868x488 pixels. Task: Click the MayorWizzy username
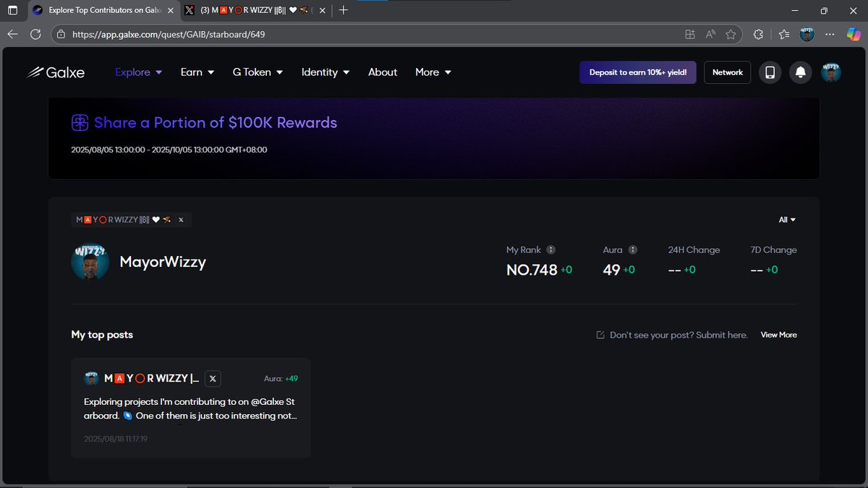click(163, 262)
